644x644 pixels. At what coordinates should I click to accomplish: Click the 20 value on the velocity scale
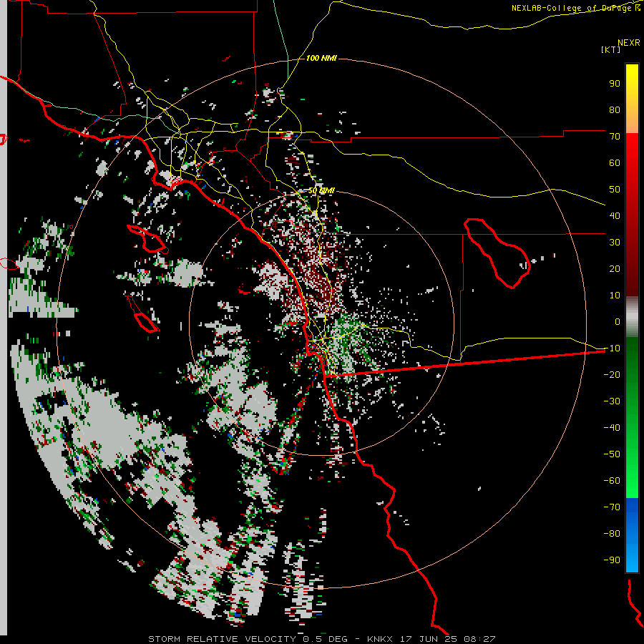[615, 268]
